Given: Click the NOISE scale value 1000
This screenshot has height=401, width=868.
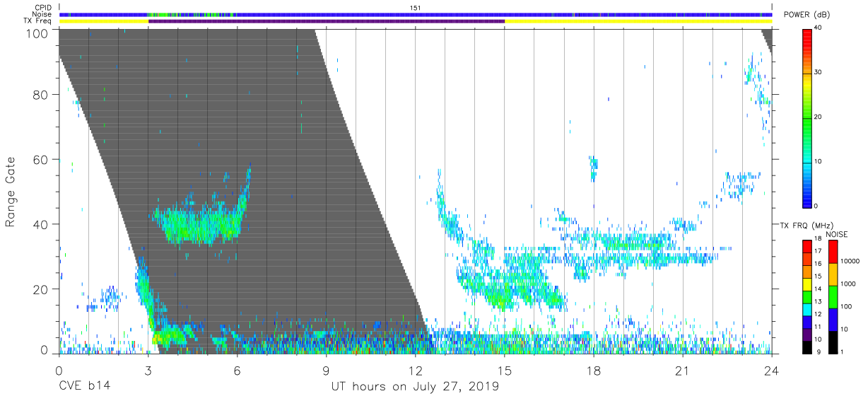Looking at the screenshot, I should click(848, 284).
